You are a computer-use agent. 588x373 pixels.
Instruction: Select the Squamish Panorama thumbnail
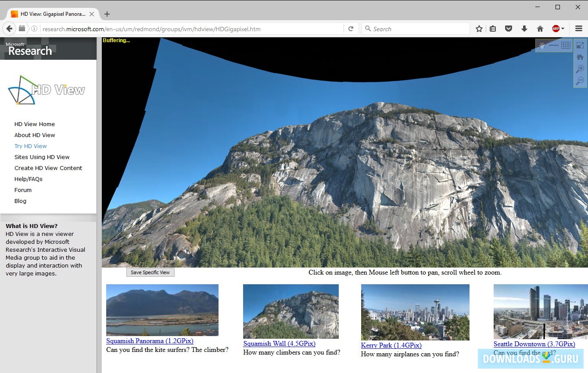click(162, 310)
